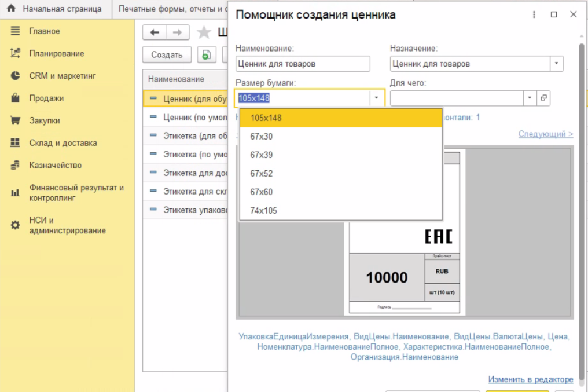588x392 pixels.
Task: Open НСИ и администрирование settings
Action: (x=67, y=225)
